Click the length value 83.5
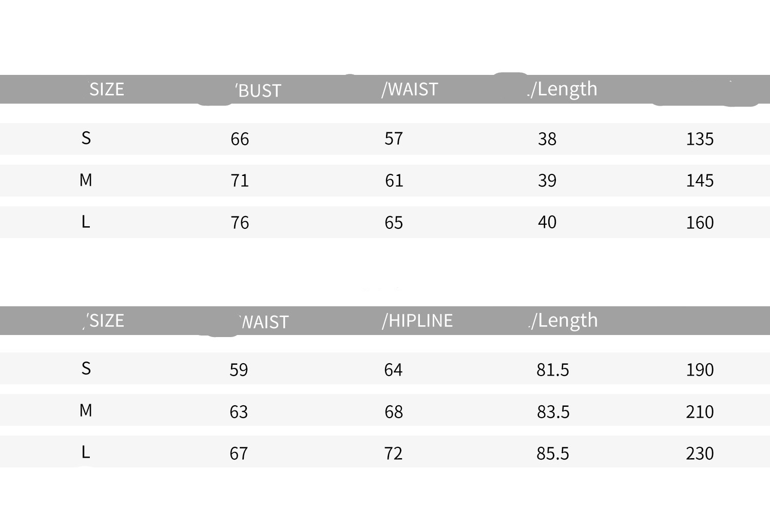The width and height of the screenshot is (770, 532). click(x=553, y=412)
